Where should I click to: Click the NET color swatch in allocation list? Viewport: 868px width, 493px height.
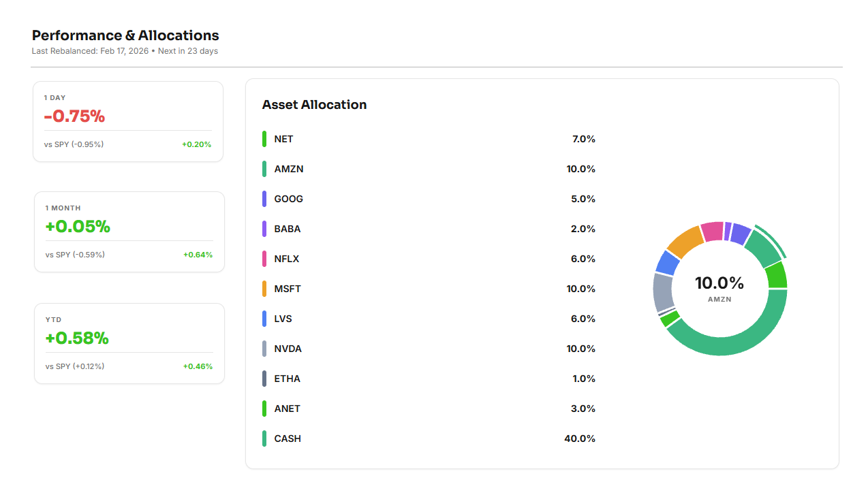pyautogui.click(x=264, y=139)
